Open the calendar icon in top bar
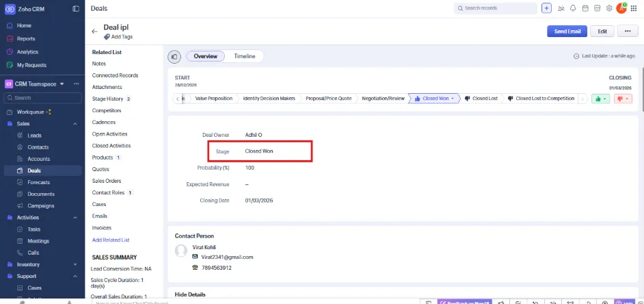This screenshot has width=644, height=304. tap(585, 8)
